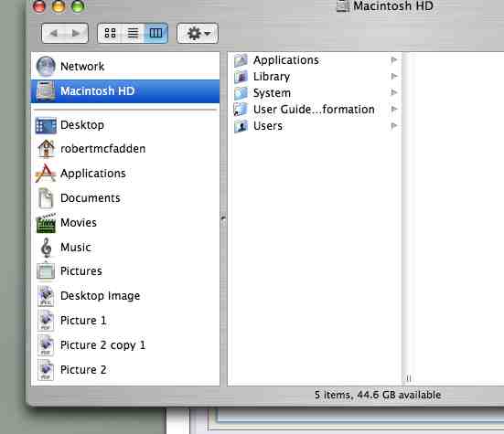Viewport: 504px width, 434px height.
Task: Click the Documents label
Action: pos(91,198)
